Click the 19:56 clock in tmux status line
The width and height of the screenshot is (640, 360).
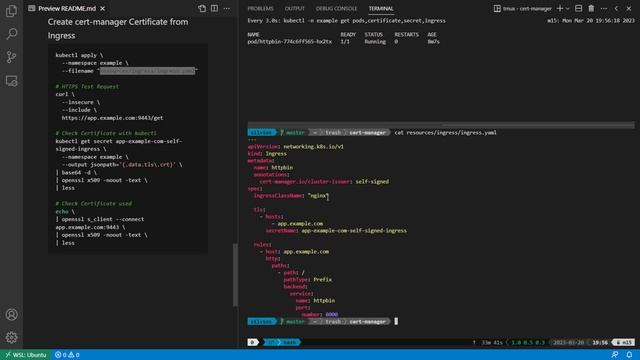coord(600,342)
